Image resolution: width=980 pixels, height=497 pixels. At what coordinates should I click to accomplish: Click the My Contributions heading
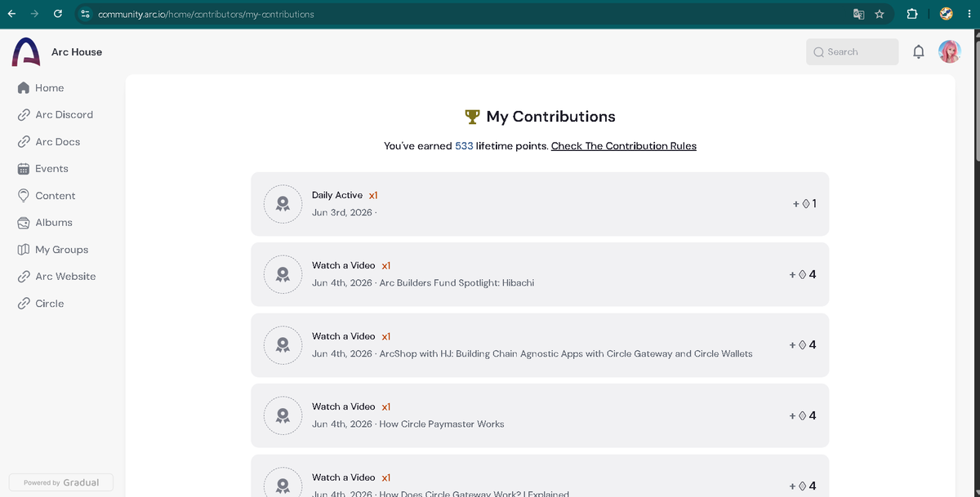(x=550, y=117)
